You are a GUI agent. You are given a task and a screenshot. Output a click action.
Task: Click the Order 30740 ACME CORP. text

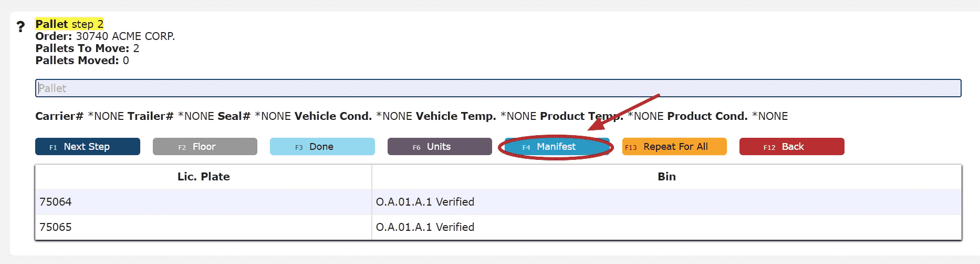click(105, 36)
